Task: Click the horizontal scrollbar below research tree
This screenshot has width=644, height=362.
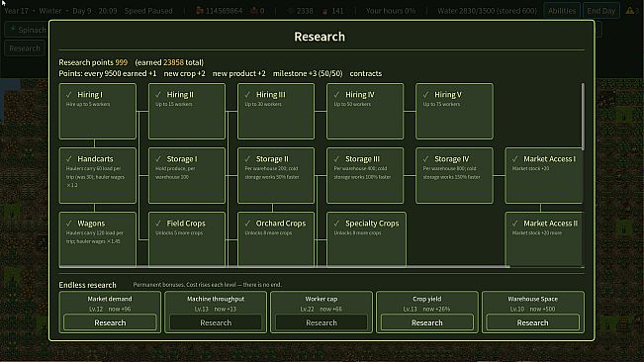Action: (284, 267)
